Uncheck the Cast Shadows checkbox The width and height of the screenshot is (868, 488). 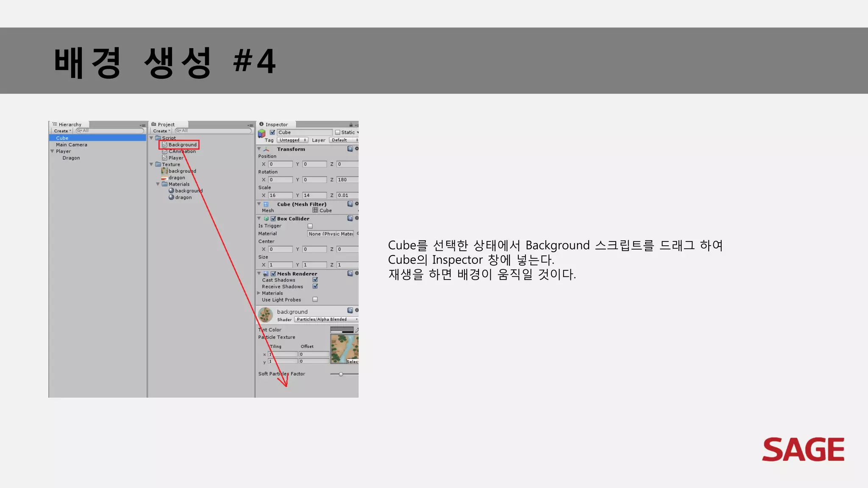point(315,280)
